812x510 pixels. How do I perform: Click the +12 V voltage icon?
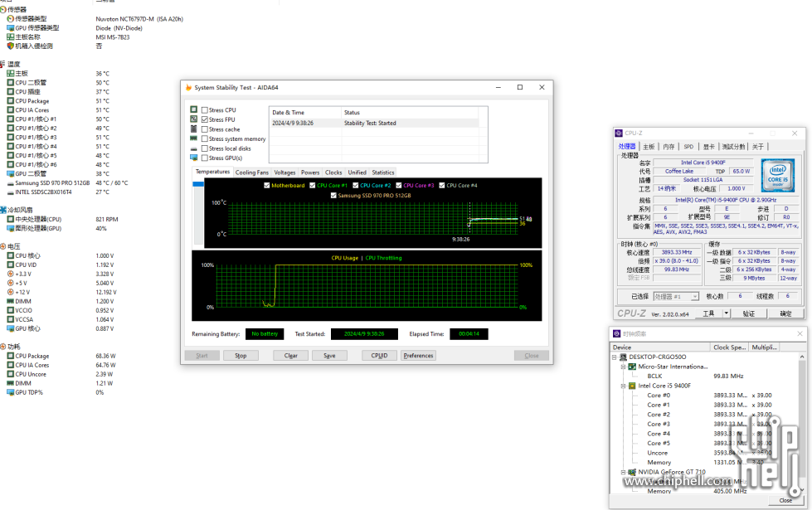(x=10, y=292)
